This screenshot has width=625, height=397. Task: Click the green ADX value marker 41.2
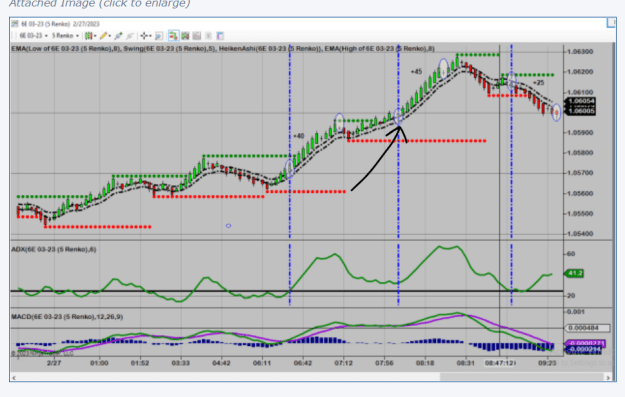574,273
